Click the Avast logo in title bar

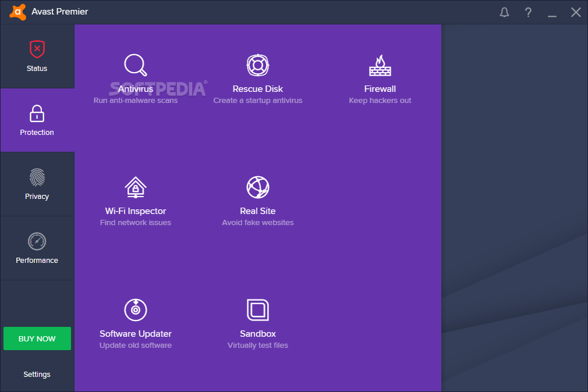click(x=17, y=12)
